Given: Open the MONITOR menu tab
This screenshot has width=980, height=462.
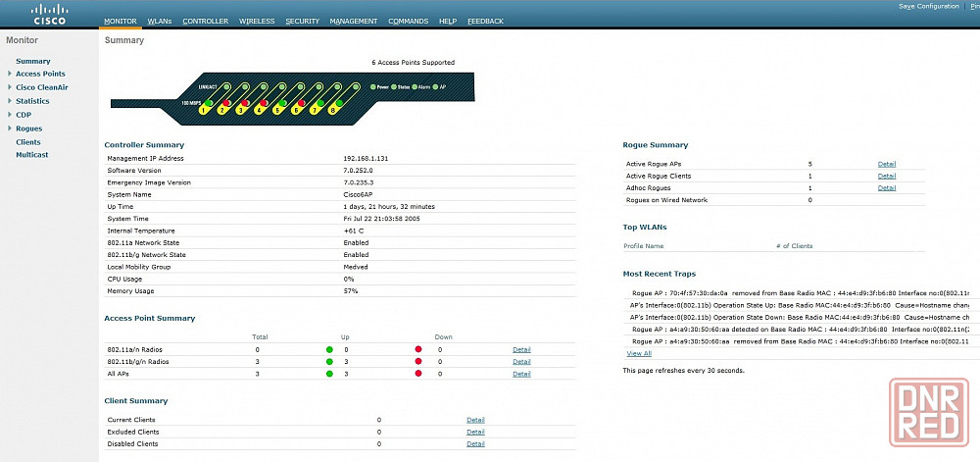Looking at the screenshot, I should pyautogui.click(x=120, y=22).
